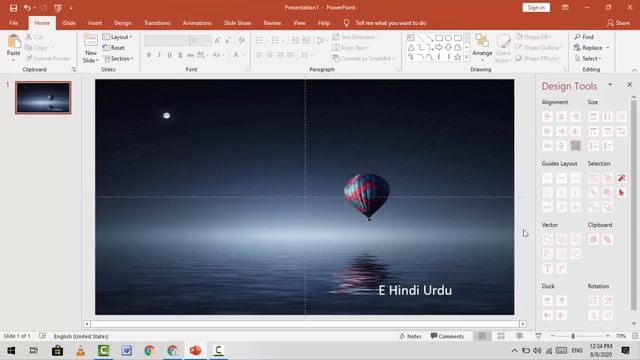Viewport: 640px width, 360px height.
Task: Click the first Alignment icon in Design Tools
Action: [x=547, y=117]
